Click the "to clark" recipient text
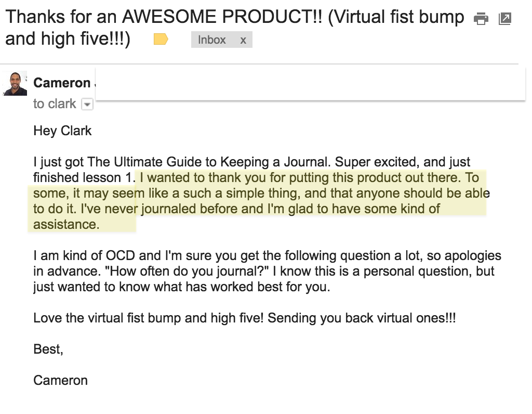This screenshot has width=532, height=414. (55, 103)
